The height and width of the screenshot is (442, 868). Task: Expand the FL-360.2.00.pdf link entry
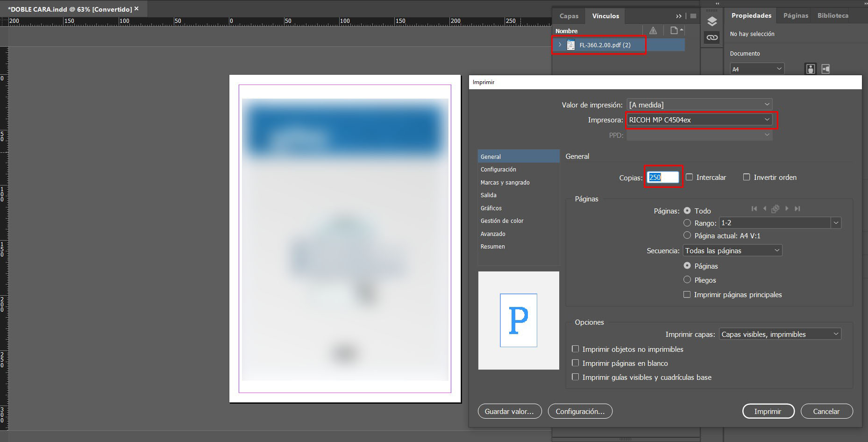tap(560, 45)
